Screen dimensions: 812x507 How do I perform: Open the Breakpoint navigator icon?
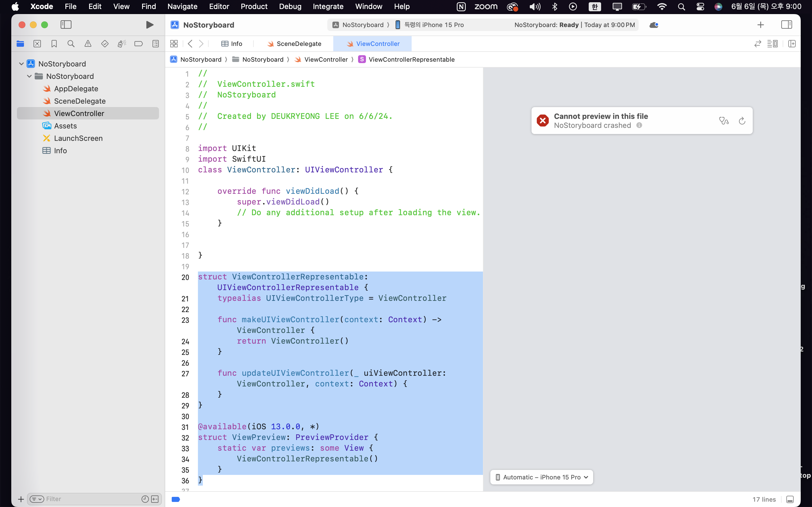pos(138,44)
